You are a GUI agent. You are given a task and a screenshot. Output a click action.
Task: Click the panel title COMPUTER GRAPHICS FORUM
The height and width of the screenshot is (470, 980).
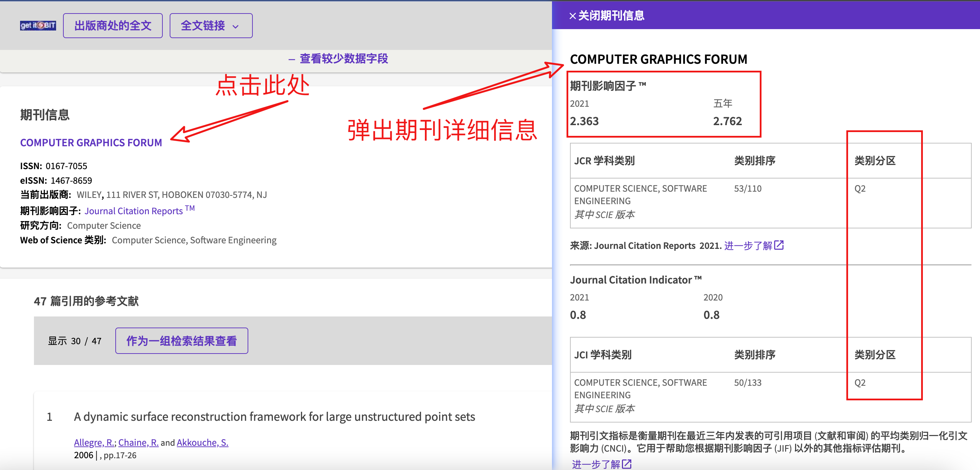coord(658,59)
